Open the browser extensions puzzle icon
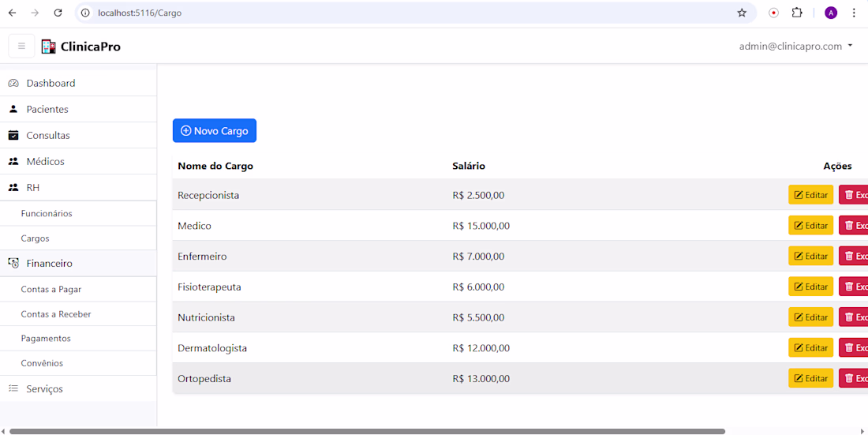 click(x=797, y=13)
